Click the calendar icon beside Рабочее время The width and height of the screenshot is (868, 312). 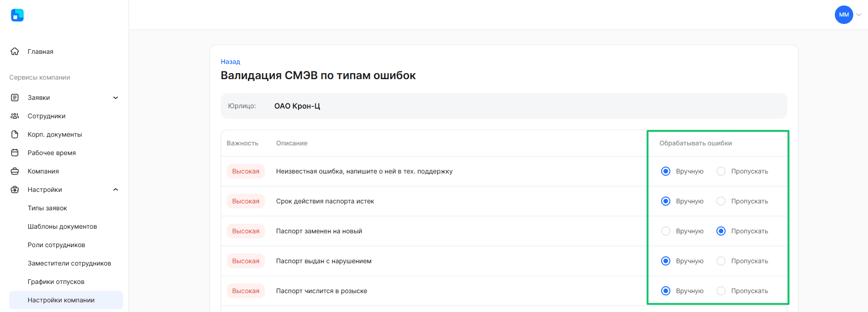click(15, 153)
